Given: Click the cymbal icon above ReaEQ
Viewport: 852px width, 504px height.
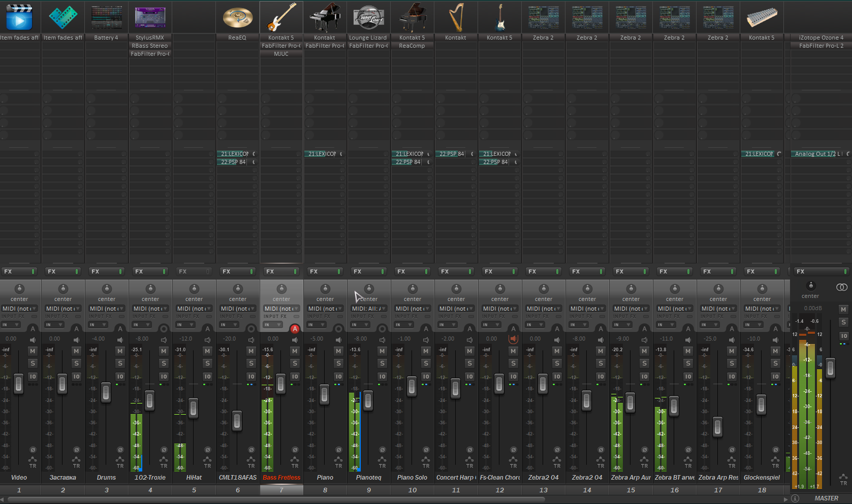Looking at the screenshot, I should pos(237,17).
